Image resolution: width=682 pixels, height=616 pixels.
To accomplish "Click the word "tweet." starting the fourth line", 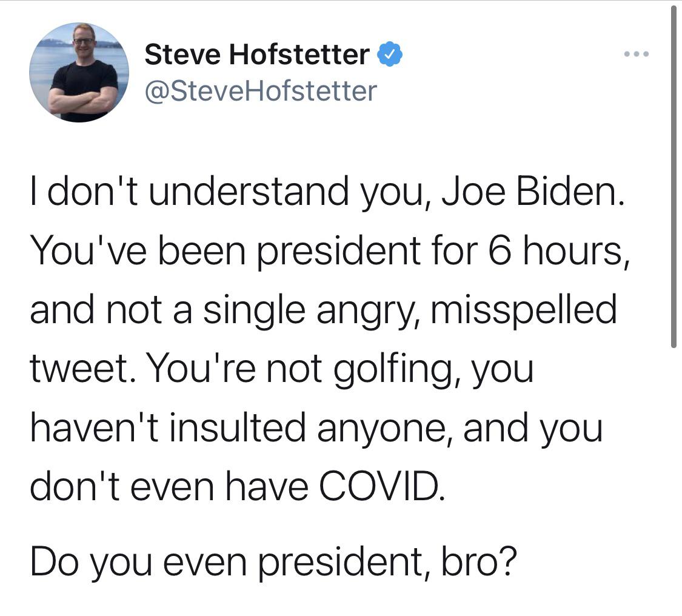I will (81, 369).
